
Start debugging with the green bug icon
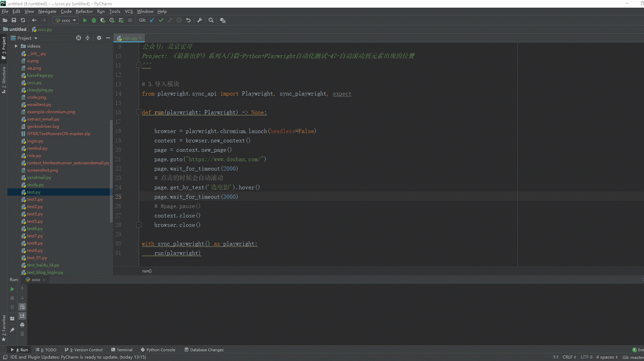tap(94, 20)
